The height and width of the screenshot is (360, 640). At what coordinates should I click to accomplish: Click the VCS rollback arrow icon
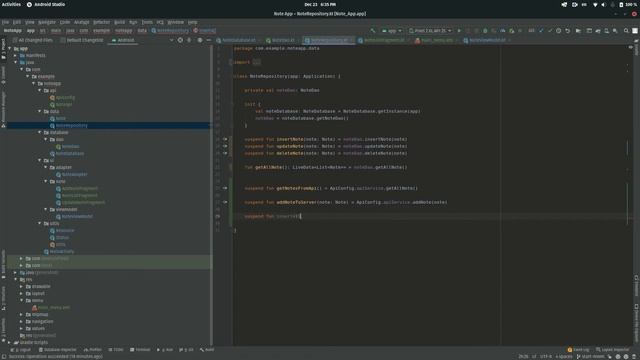click(567, 31)
